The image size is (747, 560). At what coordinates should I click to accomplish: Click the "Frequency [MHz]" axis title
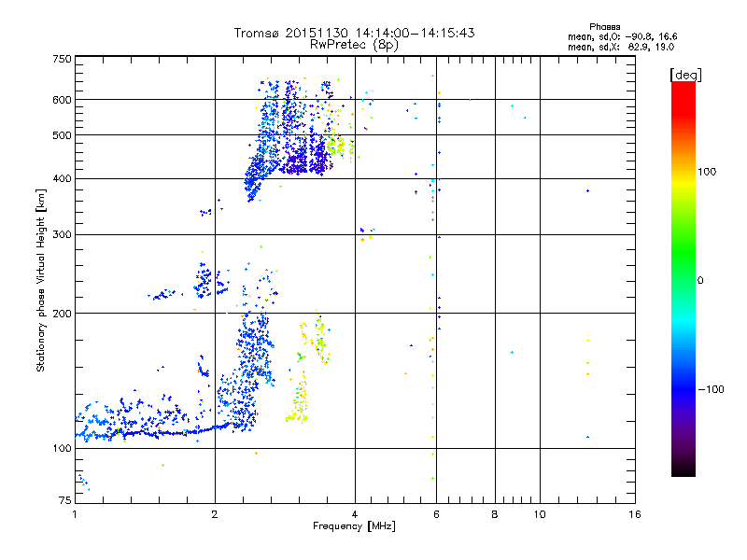point(354,526)
